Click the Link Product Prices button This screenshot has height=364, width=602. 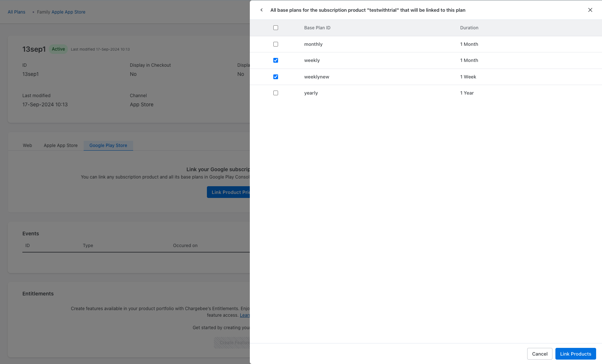(228, 192)
